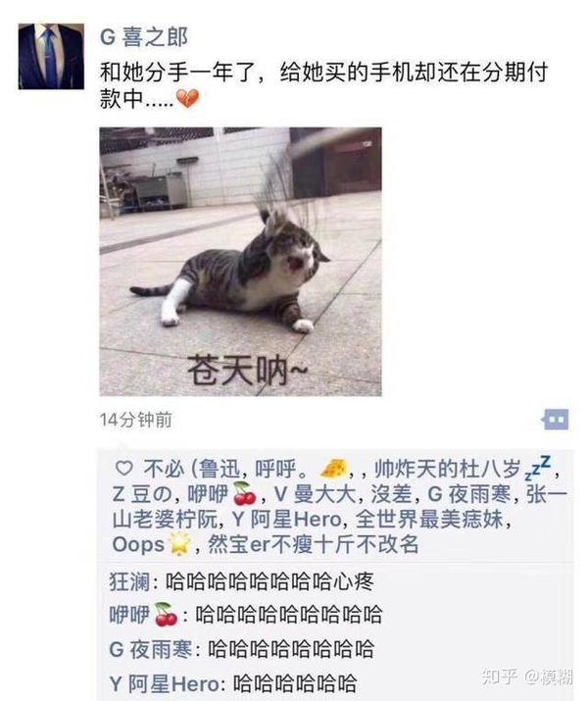Tap the zzz emoji after 帅炸天的杜八岁

(538, 468)
